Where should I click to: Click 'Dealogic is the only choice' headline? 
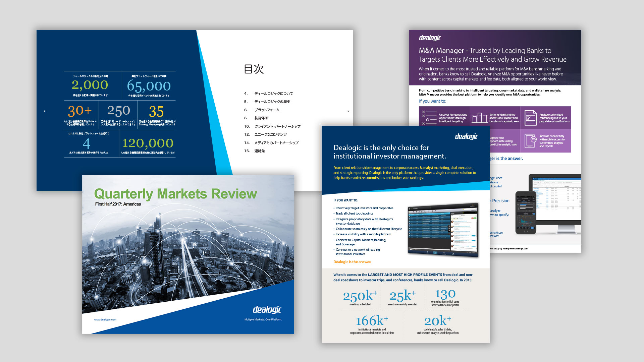tap(390, 152)
